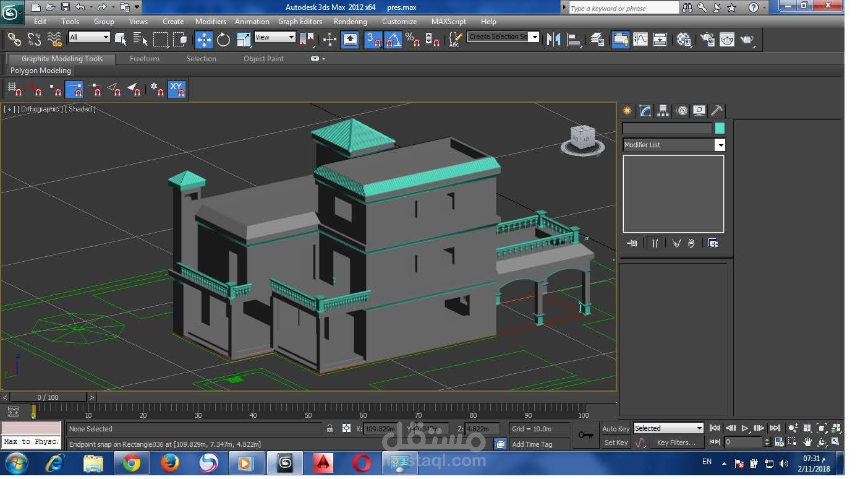
Task: Click the Zoom Extents All Selected icon
Action: (837, 428)
